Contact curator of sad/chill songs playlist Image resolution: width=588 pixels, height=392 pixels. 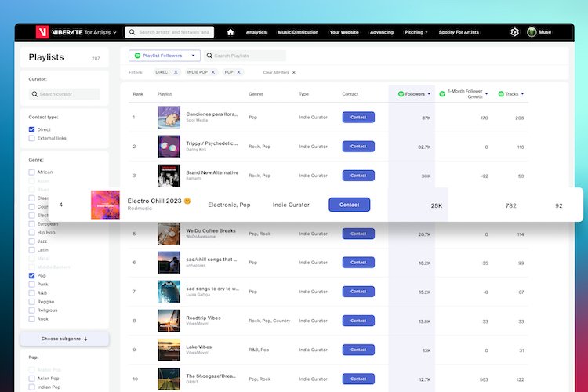click(358, 262)
